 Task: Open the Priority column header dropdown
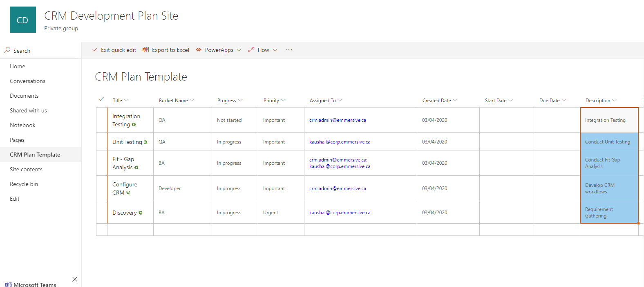coord(283,100)
